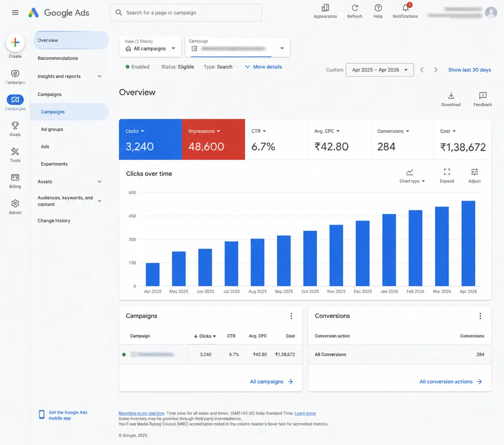Open the All campaigns view dropdown
This screenshot has width=504, height=445.
(x=150, y=47)
